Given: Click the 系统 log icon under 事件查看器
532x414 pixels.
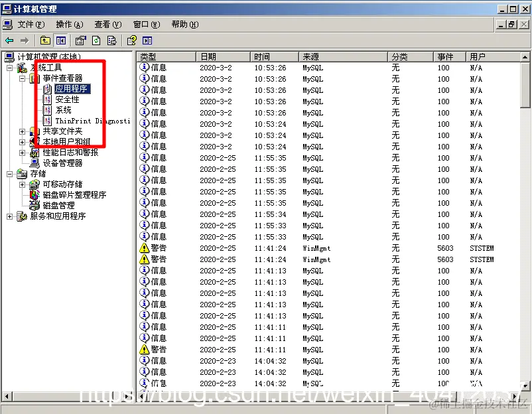Looking at the screenshot, I should 47,110.
